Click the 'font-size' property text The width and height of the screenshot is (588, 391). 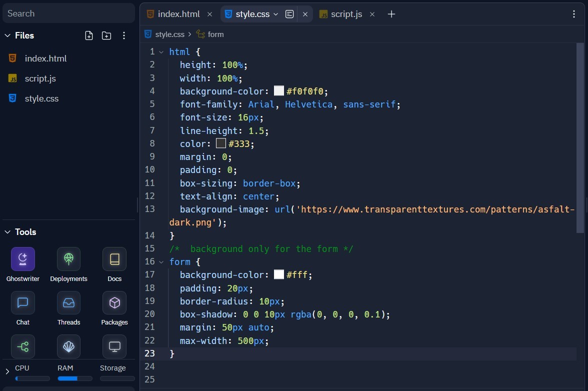pyautogui.click(x=203, y=117)
